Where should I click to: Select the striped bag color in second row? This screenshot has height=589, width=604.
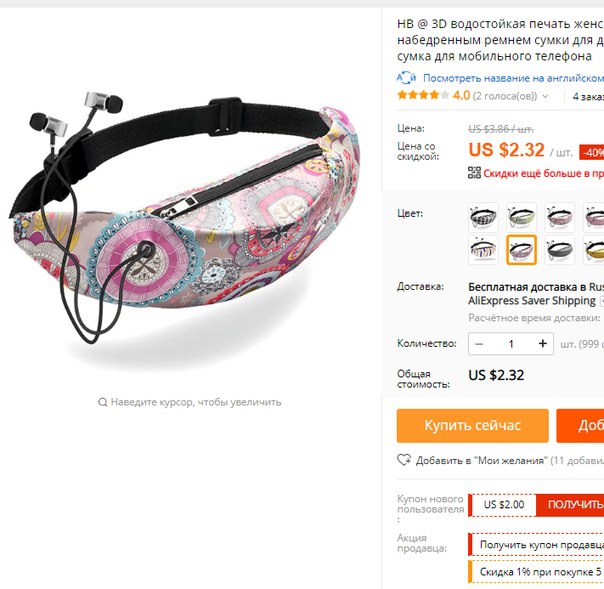483,250
